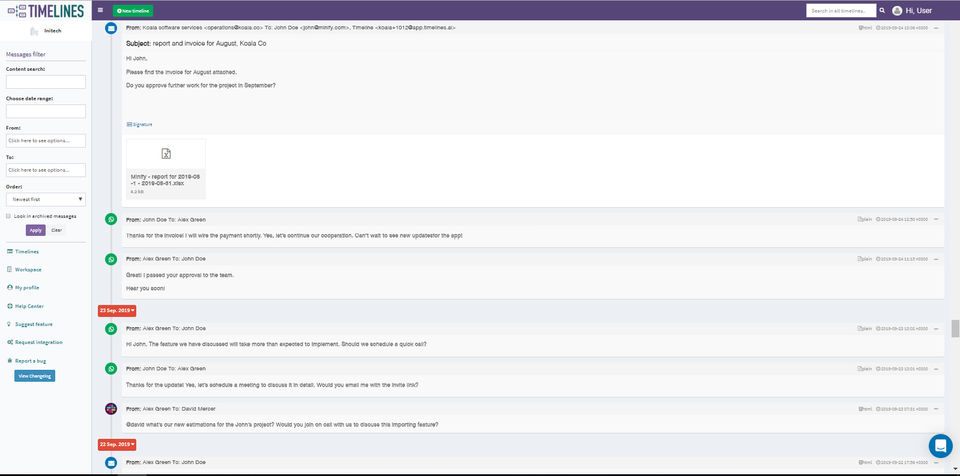This screenshot has width=960, height=476.
Task: Go to Timelines in sidebar
Action: (27, 252)
